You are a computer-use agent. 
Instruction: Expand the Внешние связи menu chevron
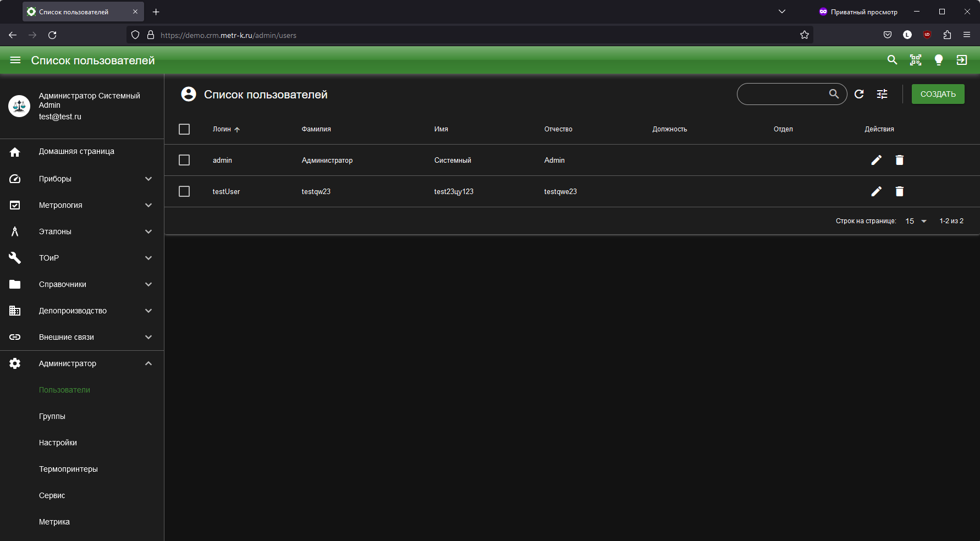(148, 337)
